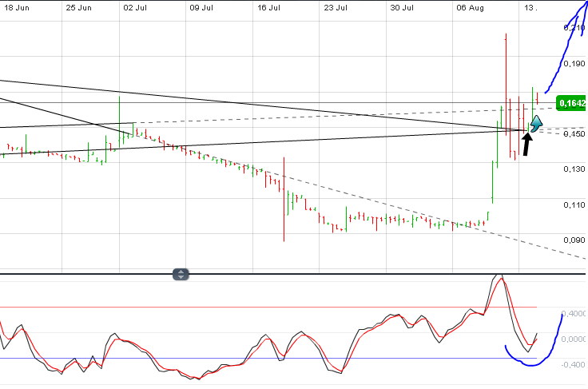Viewport: 588px width, 389px height.
Task: Select the black upward arrow annotation
Action: point(526,145)
